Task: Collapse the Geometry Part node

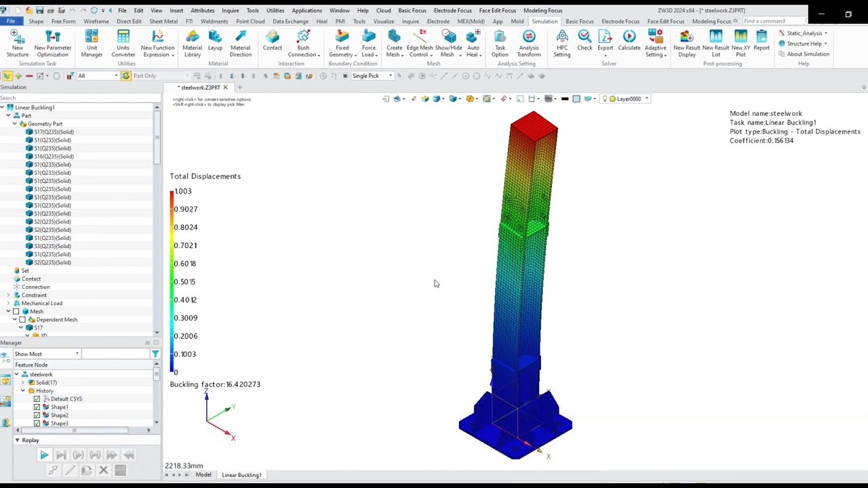Action: point(15,124)
